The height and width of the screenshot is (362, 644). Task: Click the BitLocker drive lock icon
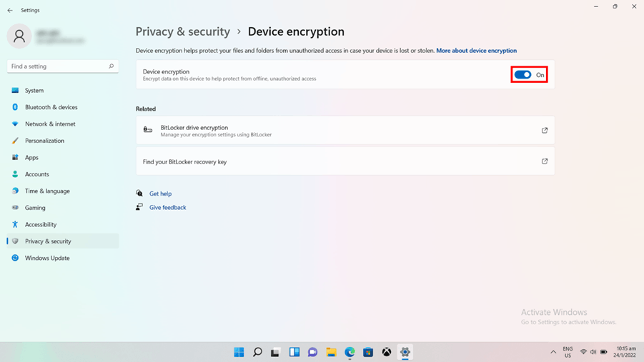pyautogui.click(x=148, y=130)
